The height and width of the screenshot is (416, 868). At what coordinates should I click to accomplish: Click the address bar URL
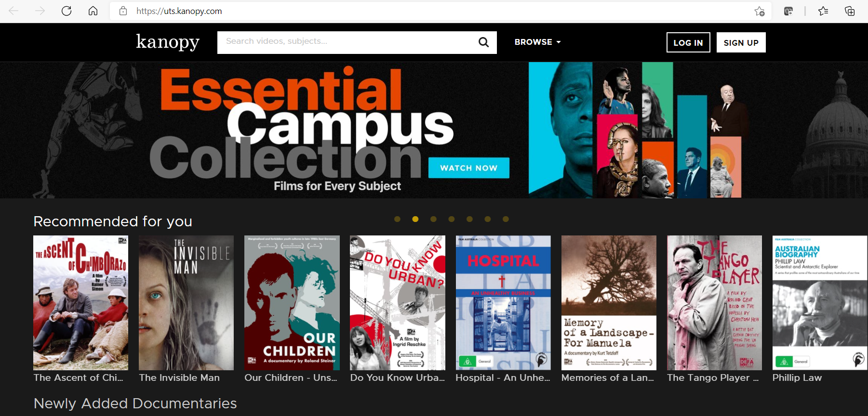pyautogui.click(x=179, y=11)
